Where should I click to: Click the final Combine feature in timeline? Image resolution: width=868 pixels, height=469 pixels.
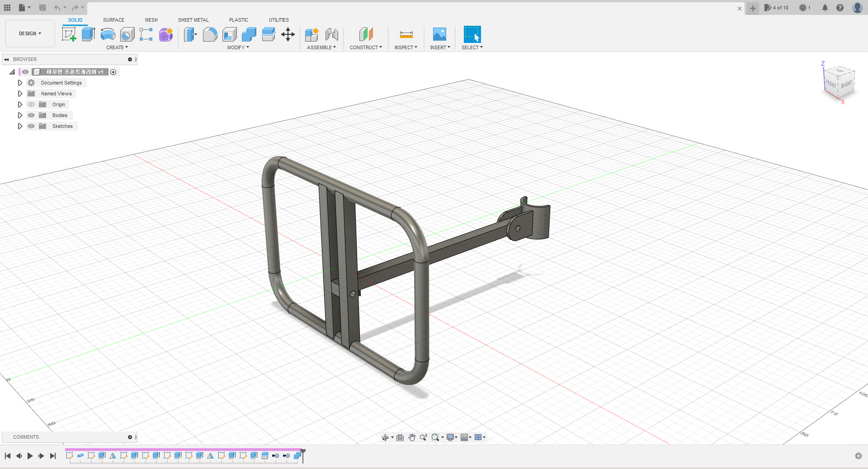coord(297,456)
